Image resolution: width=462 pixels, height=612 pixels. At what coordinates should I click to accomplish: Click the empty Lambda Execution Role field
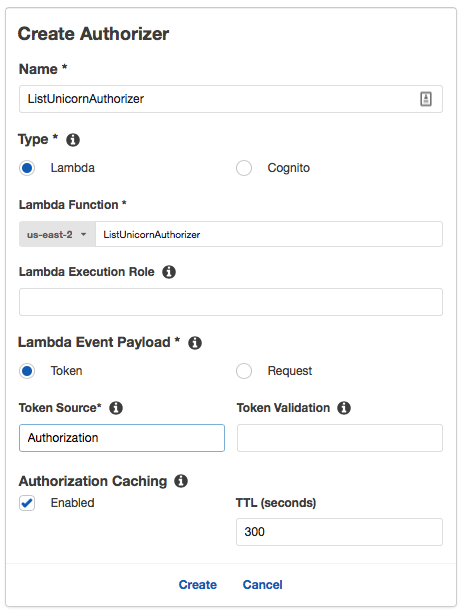(x=231, y=302)
